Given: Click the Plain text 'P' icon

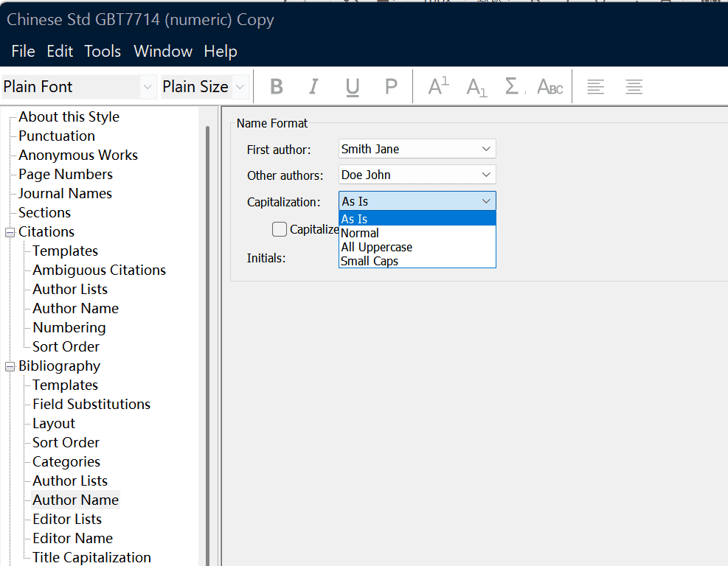Looking at the screenshot, I should coord(391,87).
